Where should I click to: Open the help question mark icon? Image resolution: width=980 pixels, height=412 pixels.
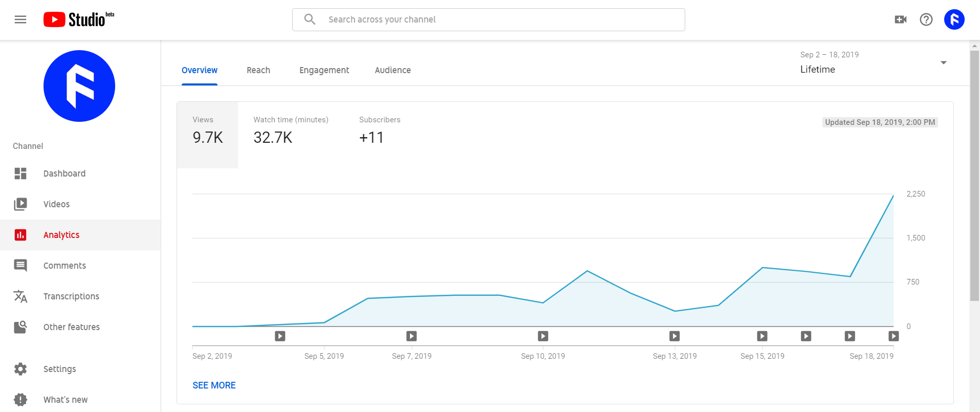(x=926, y=19)
